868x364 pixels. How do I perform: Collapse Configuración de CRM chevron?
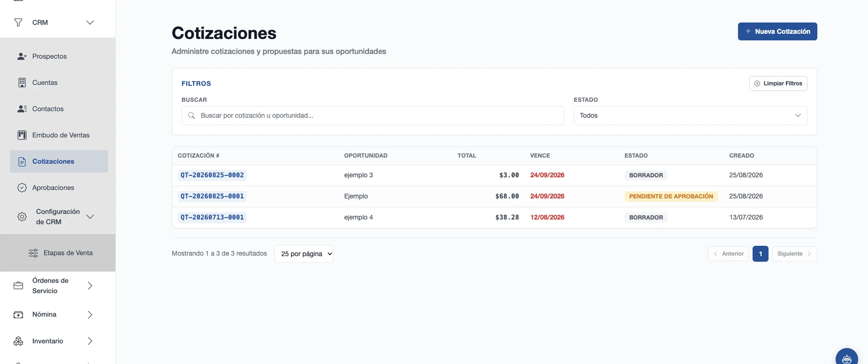(90, 217)
